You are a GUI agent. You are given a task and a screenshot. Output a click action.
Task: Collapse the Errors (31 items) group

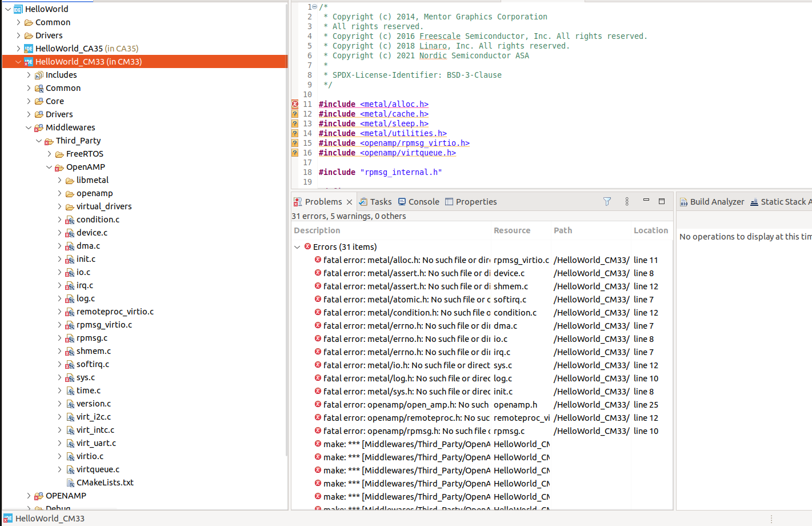(297, 246)
